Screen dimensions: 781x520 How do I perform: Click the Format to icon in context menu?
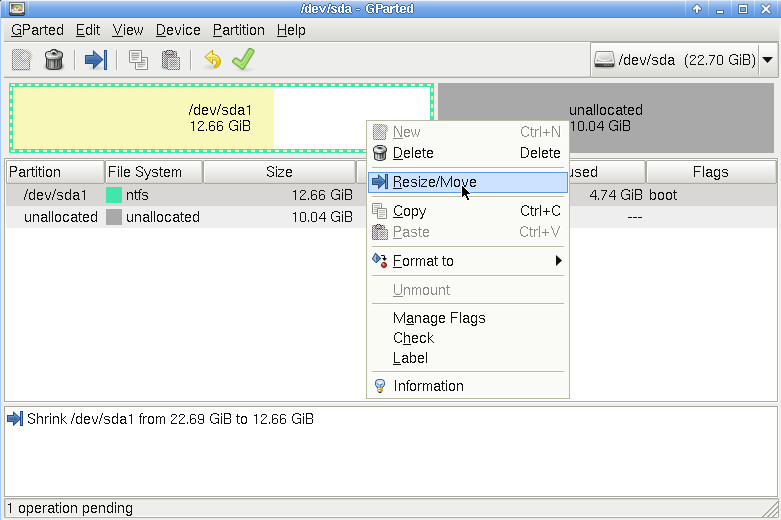[x=380, y=260]
